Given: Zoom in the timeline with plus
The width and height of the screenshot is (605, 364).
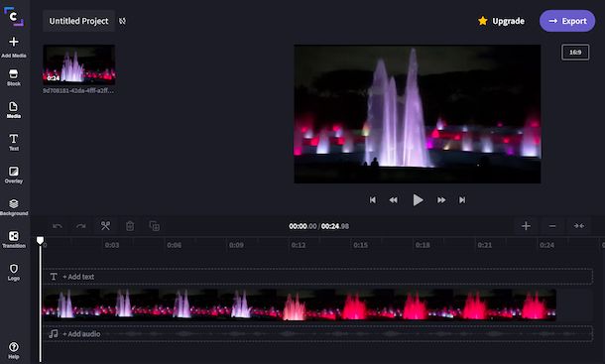Looking at the screenshot, I should click(x=526, y=226).
